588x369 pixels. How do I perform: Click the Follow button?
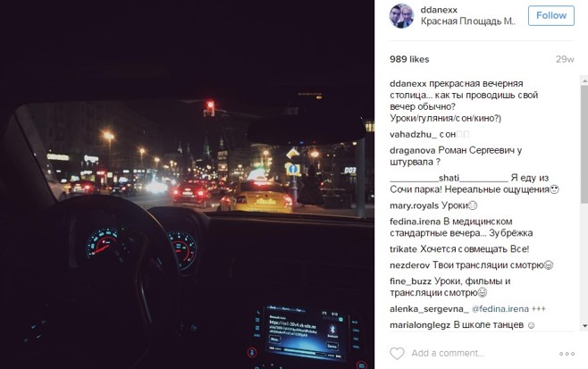point(550,15)
